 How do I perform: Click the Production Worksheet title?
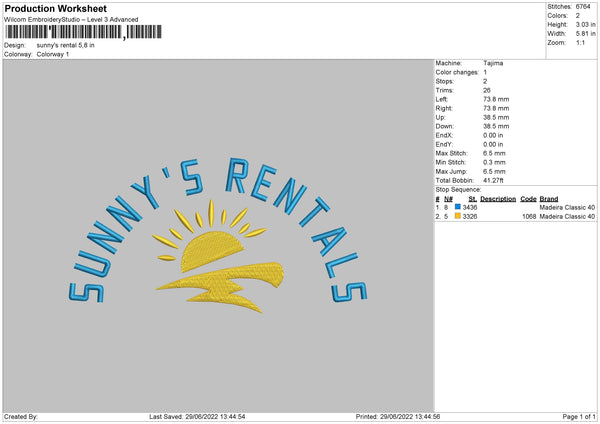(56, 8)
